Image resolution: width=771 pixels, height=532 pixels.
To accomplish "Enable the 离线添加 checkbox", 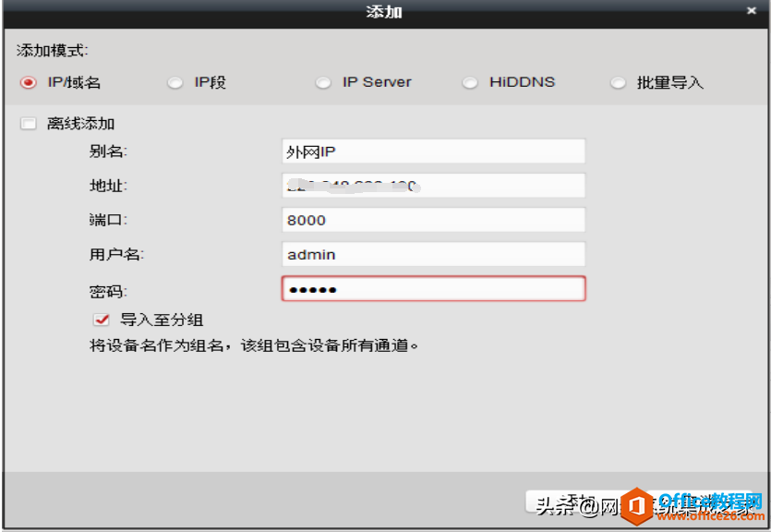I will (x=28, y=124).
